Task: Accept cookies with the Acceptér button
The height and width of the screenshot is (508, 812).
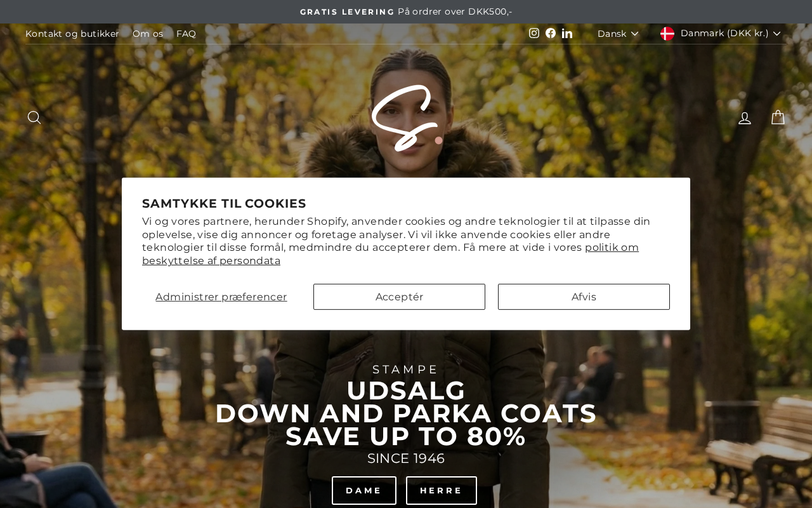Action: (399, 297)
